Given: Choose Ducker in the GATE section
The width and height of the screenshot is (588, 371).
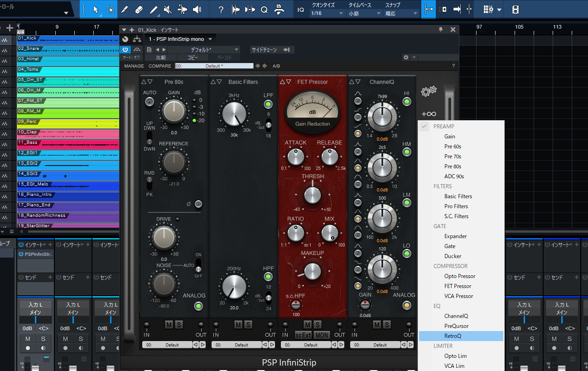Looking at the screenshot, I should pyautogui.click(x=453, y=256).
